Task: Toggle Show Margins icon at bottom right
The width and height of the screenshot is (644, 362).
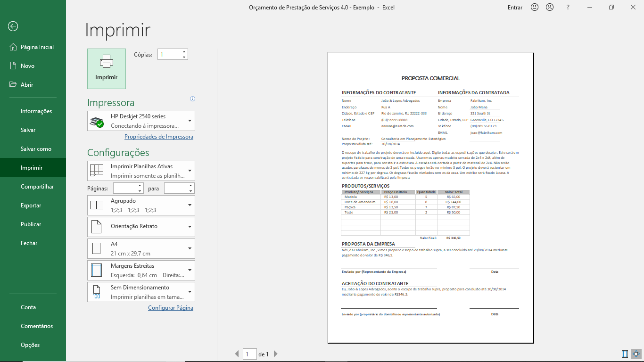Action: [x=625, y=354]
